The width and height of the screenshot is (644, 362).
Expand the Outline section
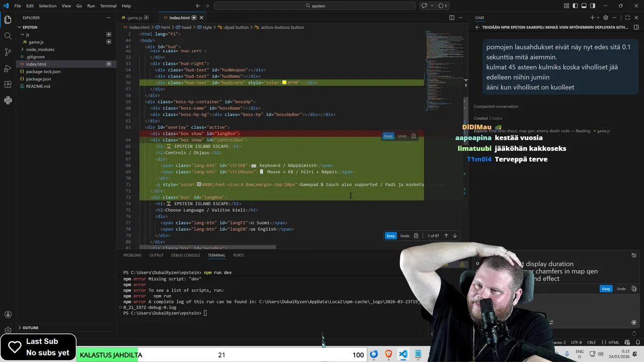(x=30, y=328)
